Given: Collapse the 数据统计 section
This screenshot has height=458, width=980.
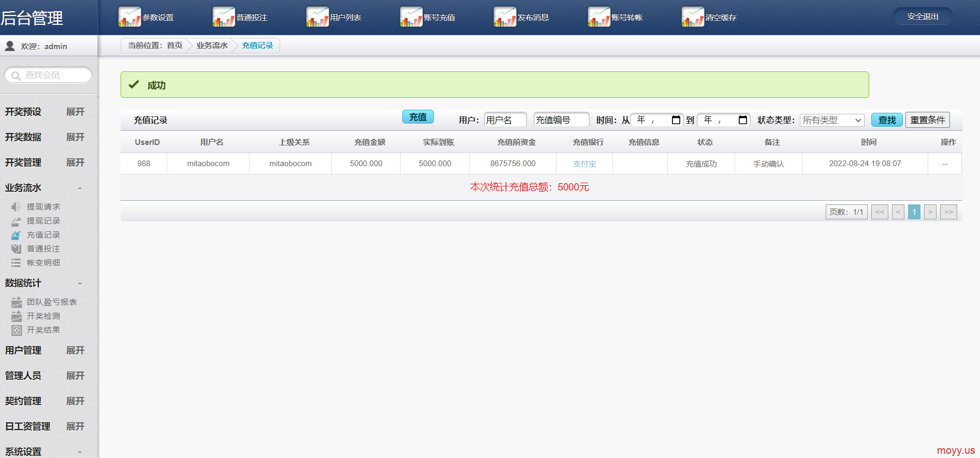Looking at the screenshot, I should (x=80, y=283).
